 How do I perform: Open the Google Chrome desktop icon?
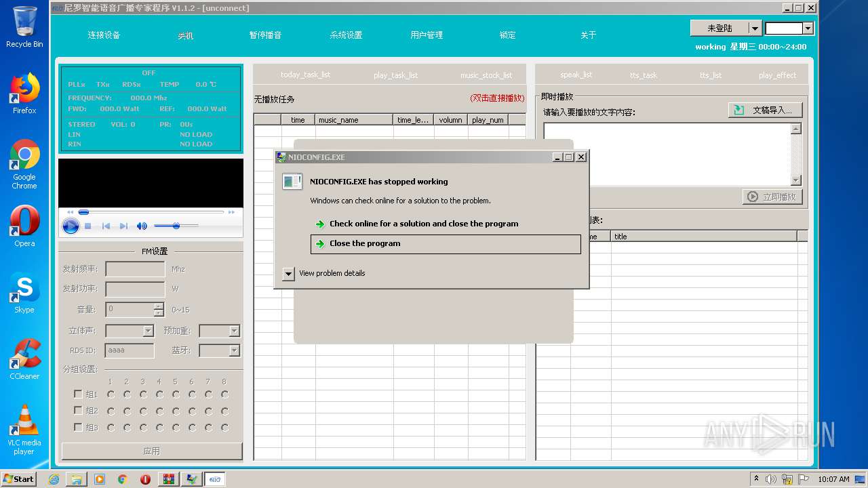(24, 165)
